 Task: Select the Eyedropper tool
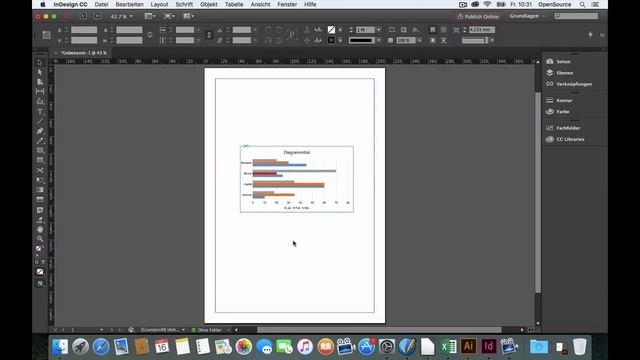(x=40, y=220)
